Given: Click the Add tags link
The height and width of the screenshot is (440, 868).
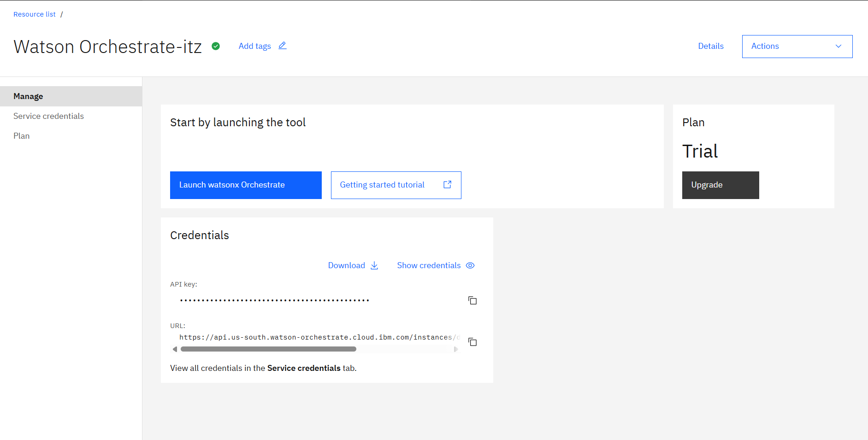Looking at the screenshot, I should tap(254, 46).
